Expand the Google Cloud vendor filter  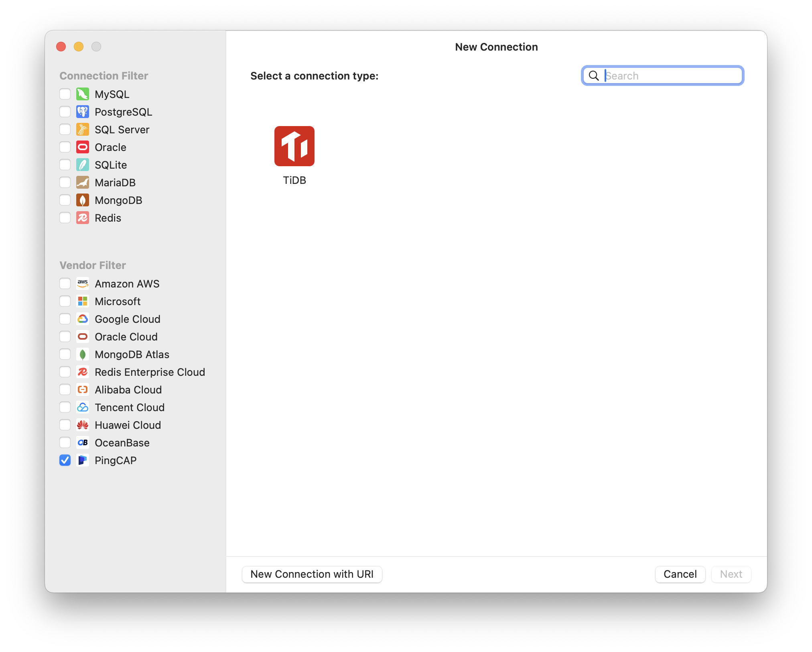[x=65, y=319]
